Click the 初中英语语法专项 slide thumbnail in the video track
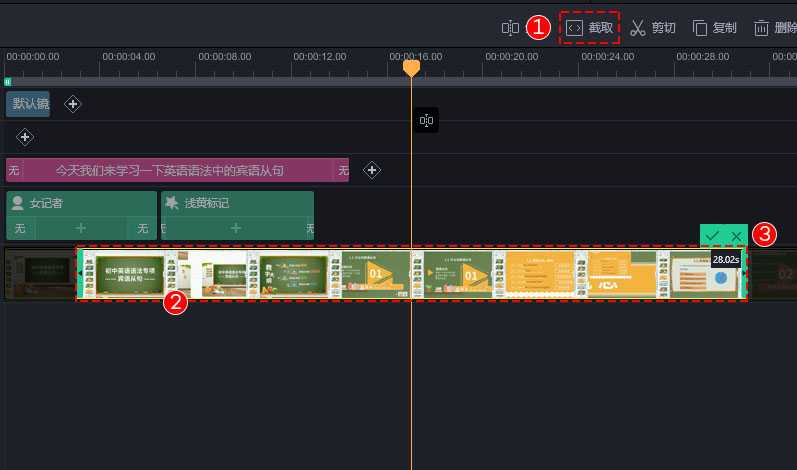Image resolution: width=797 pixels, height=470 pixels. [130, 274]
